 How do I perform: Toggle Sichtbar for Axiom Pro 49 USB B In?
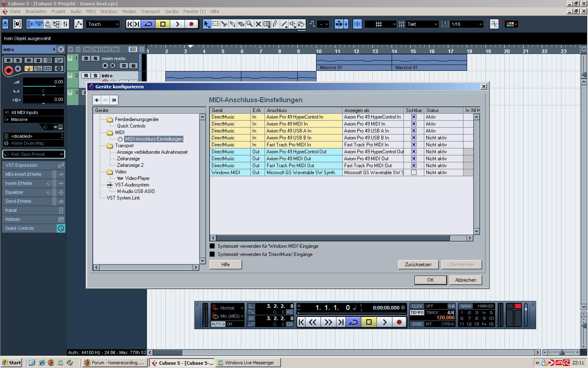point(414,138)
